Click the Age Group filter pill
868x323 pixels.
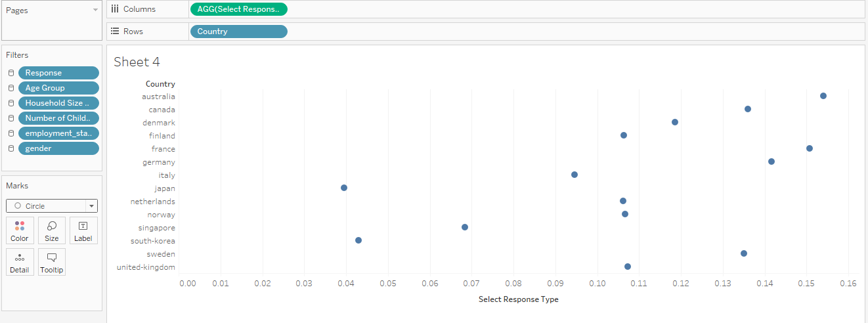(58, 88)
